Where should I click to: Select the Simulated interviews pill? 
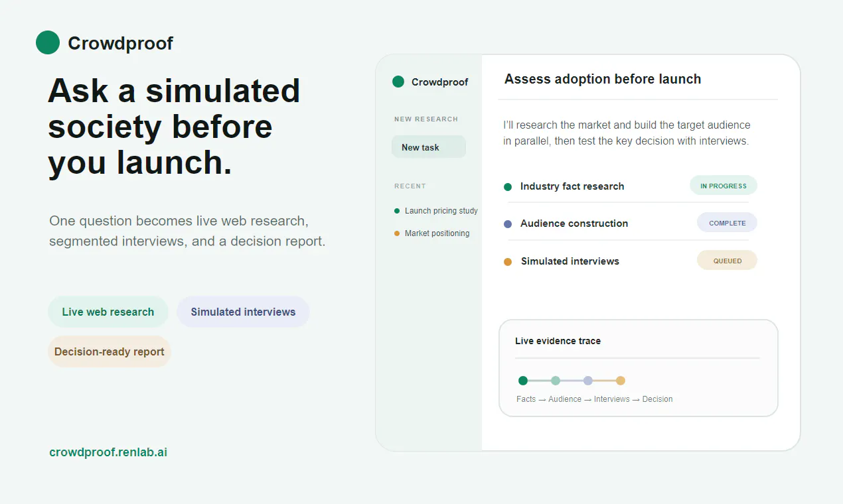click(243, 312)
